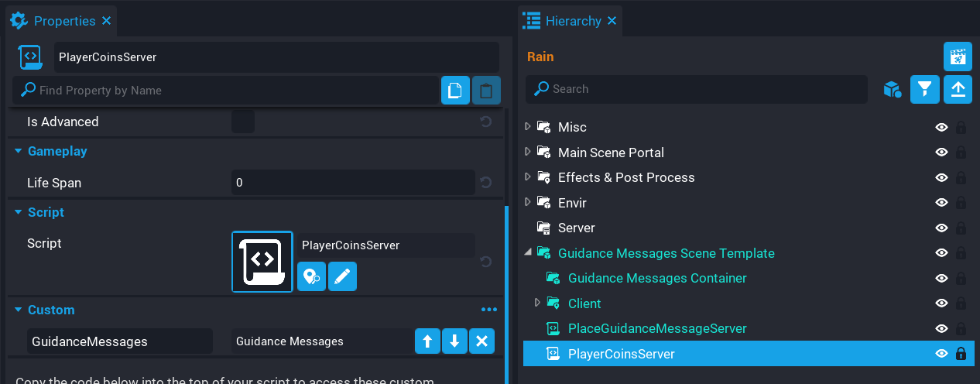
Task: Click the Life Span value field
Action: [352, 183]
